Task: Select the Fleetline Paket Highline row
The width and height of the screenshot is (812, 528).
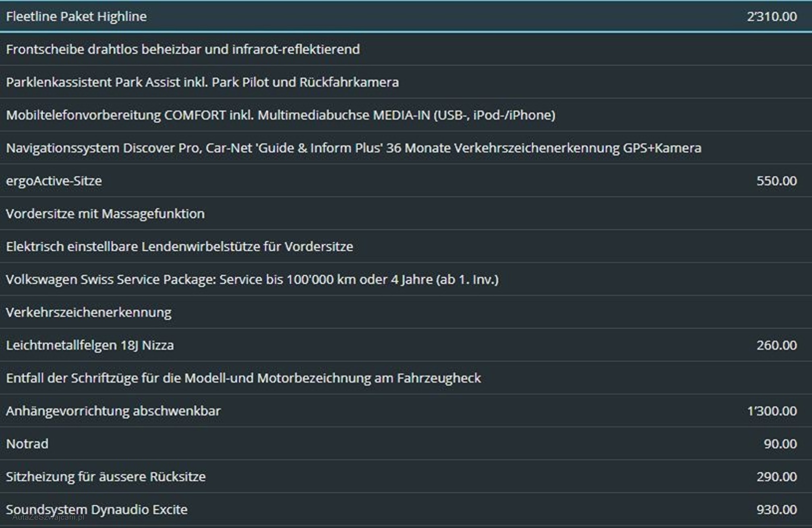Action: (x=406, y=17)
